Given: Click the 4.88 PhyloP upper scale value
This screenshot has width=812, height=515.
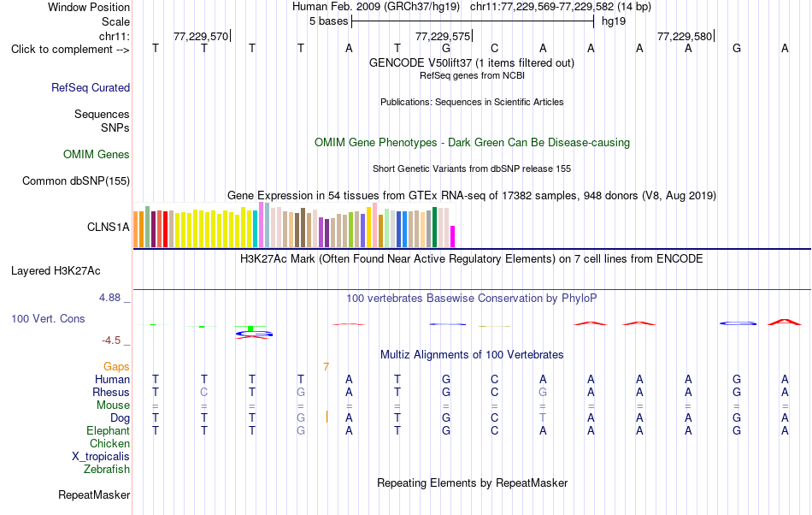Looking at the screenshot, I should click(109, 298).
